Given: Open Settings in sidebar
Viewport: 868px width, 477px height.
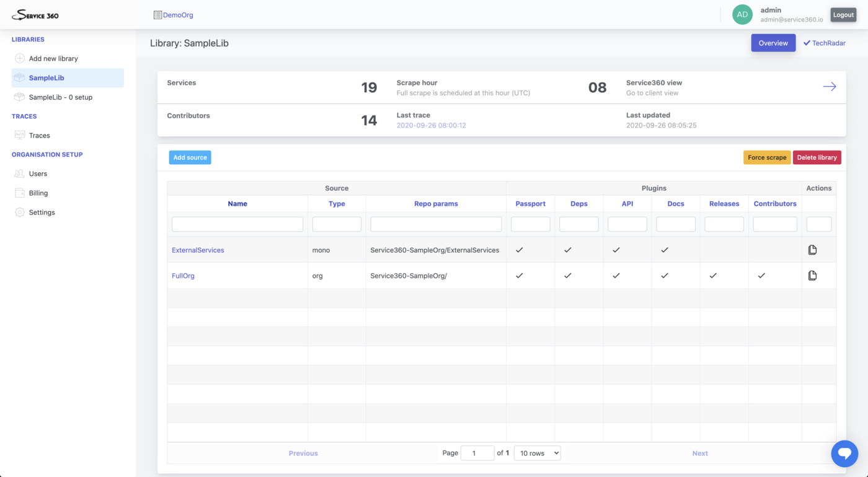Looking at the screenshot, I should point(68,212).
